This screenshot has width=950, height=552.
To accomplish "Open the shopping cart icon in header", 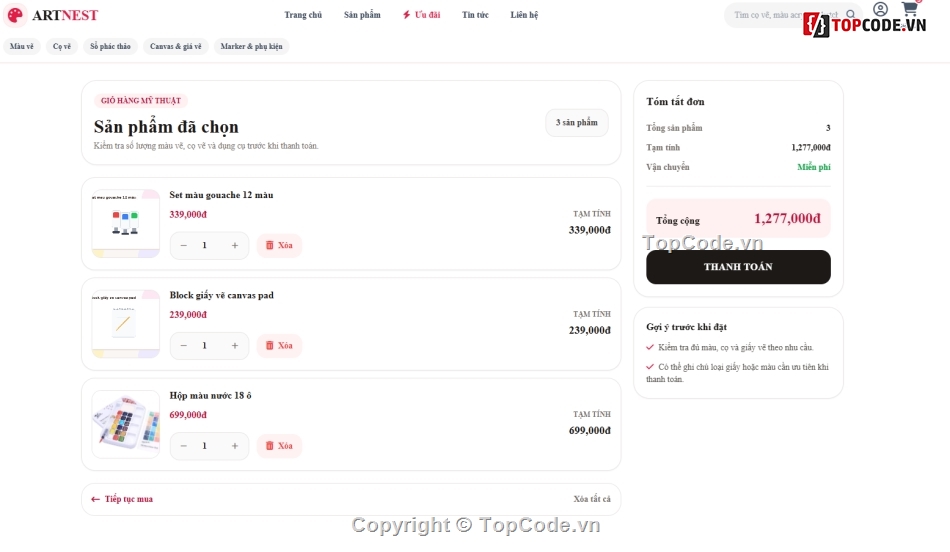I will (x=909, y=8).
